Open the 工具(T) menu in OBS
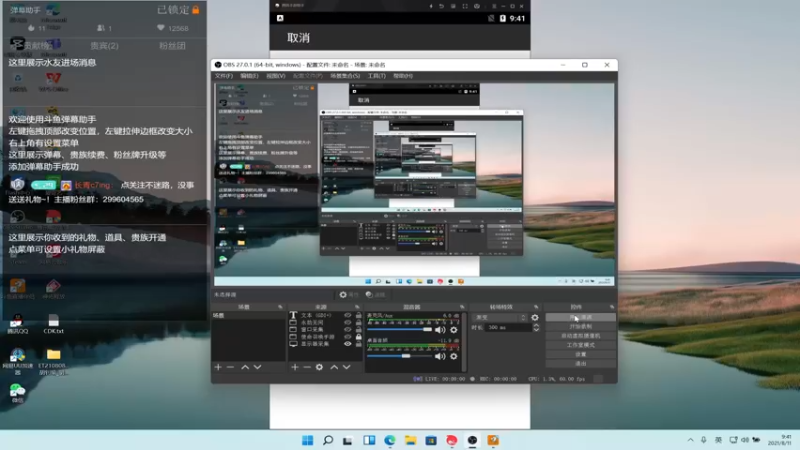800x450 pixels. click(377, 76)
